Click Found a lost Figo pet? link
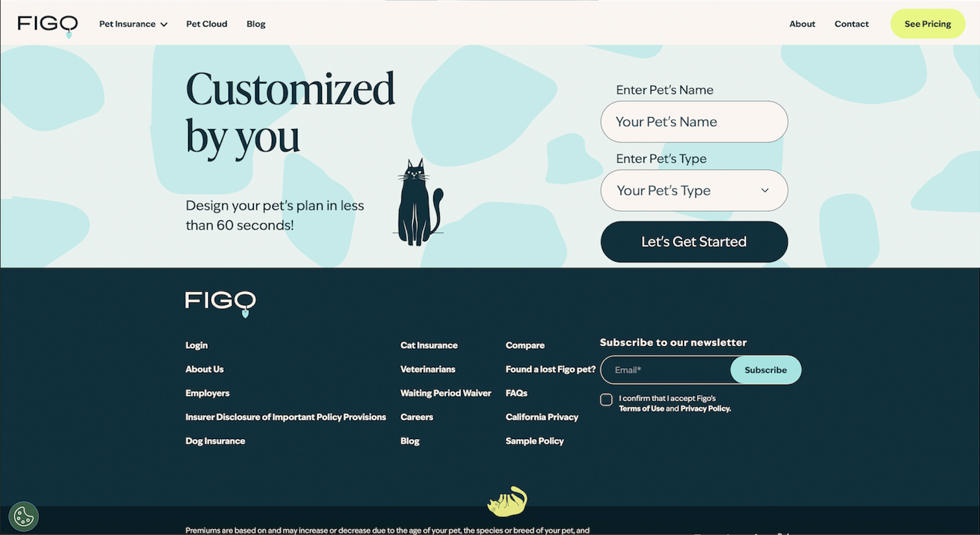 pyautogui.click(x=550, y=369)
